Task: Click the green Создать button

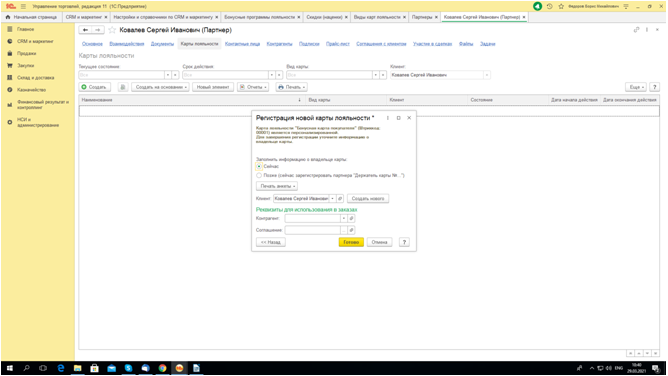Action: point(95,87)
